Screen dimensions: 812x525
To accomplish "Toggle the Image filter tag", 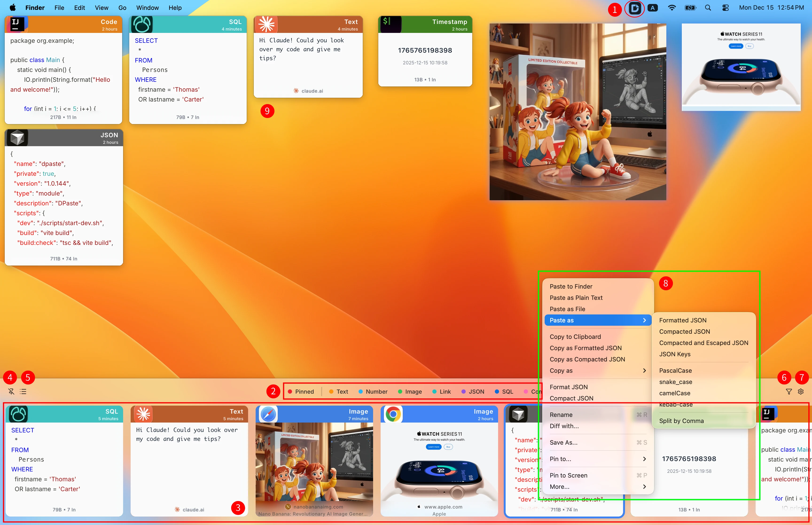I will pyautogui.click(x=413, y=391).
